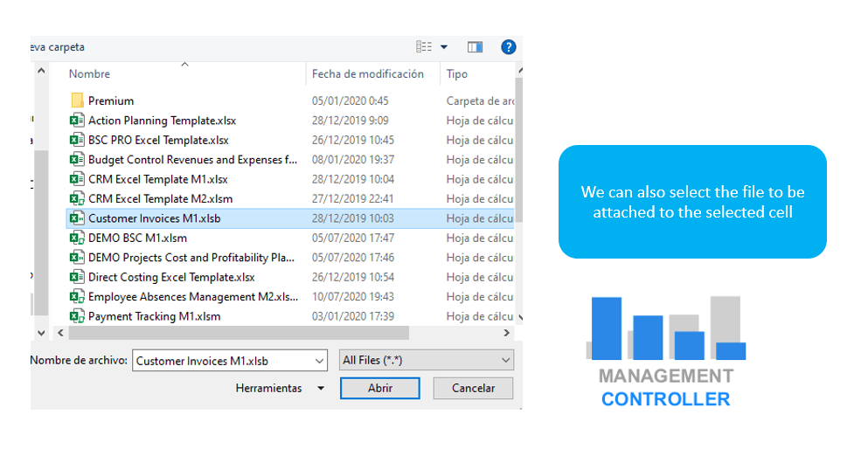The width and height of the screenshot is (868, 456).
Task: Open the Premium folder icon
Action: (77, 101)
